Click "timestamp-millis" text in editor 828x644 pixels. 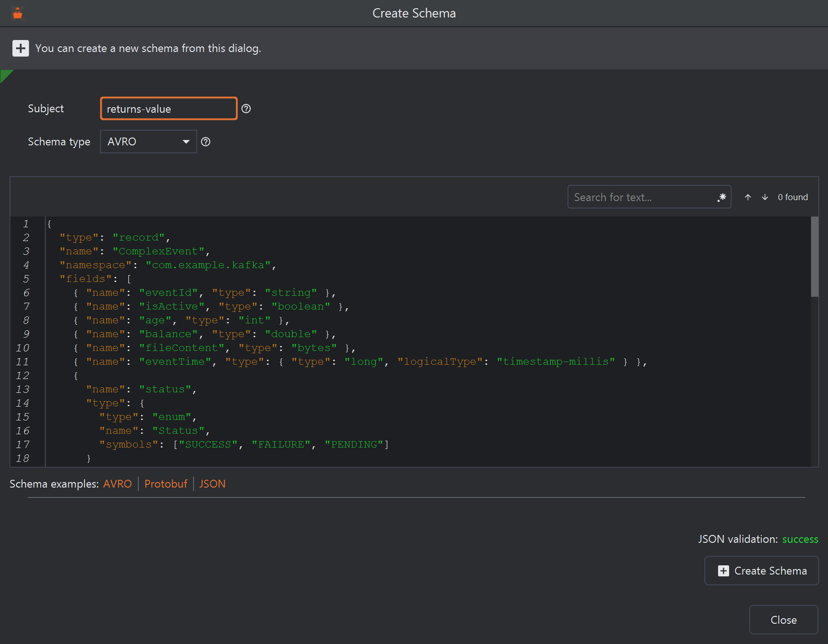(x=556, y=362)
